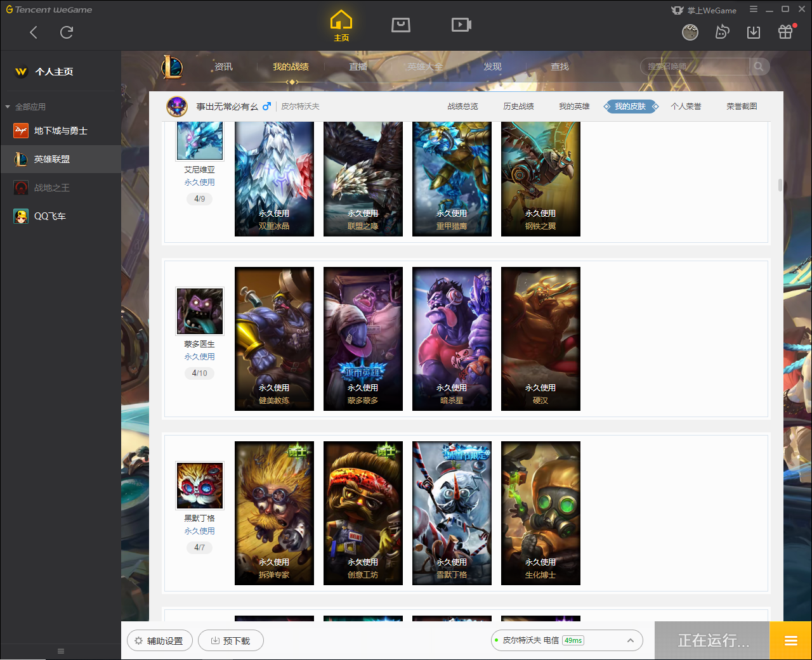Refresh the page with the reload icon
This screenshot has width=812, height=660.
(x=67, y=32)
